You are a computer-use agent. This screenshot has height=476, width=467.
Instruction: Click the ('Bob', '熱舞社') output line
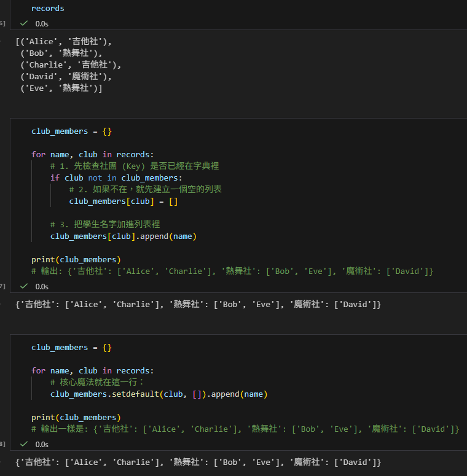click(61, 53)
